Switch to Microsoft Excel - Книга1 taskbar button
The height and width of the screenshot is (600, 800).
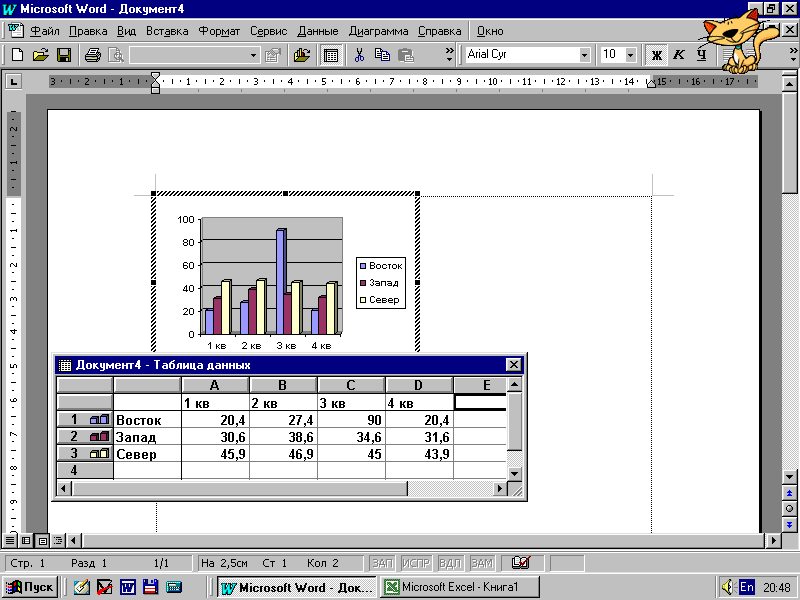[459, 587]
